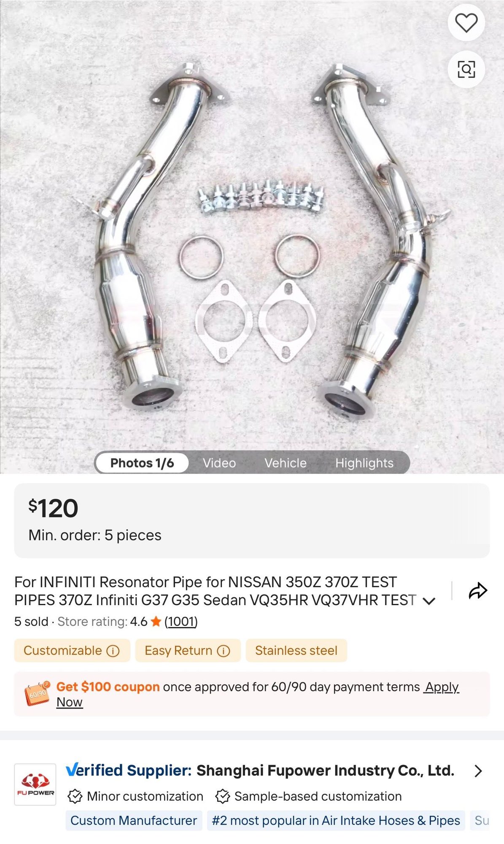Select the Photos 1/6 tab

(x=142, y=463)
